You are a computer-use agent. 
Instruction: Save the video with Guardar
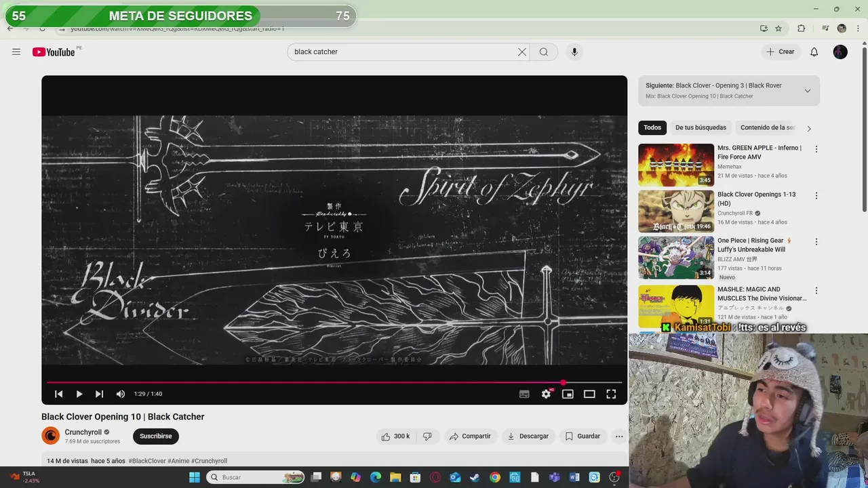point(583,436)
